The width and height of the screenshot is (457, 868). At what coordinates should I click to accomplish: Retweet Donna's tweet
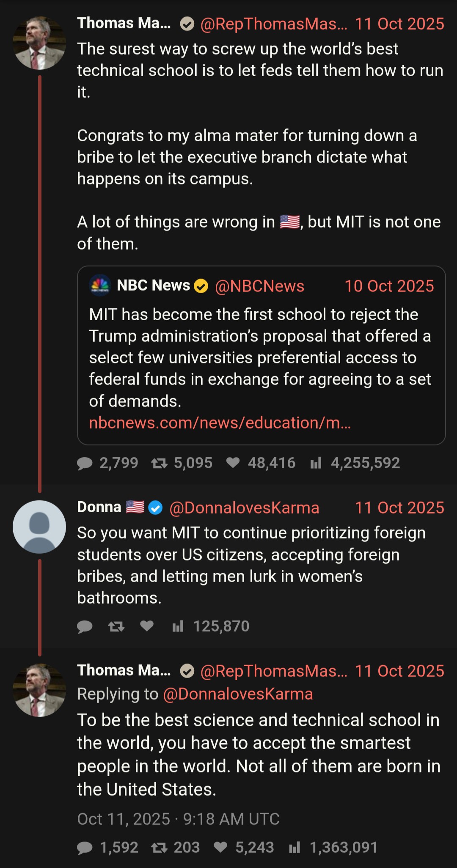pos(116,626)
